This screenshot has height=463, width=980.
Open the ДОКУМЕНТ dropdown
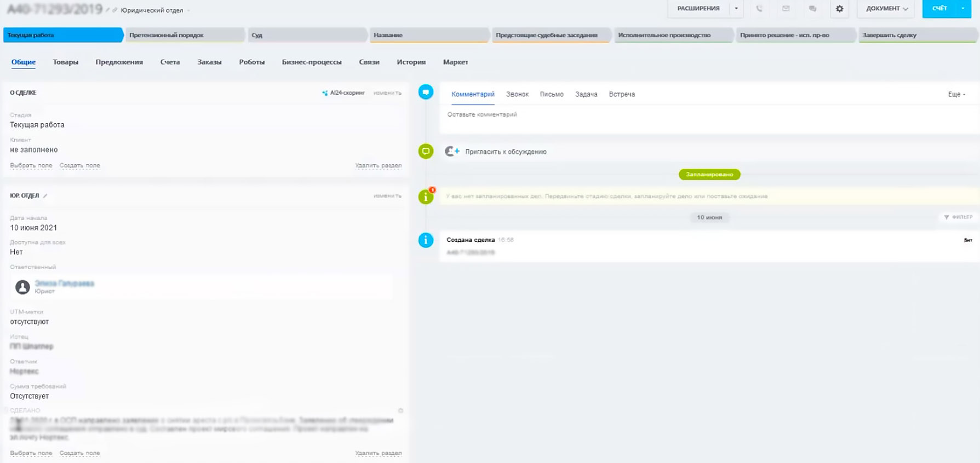pyautogui.click(x=886, y=9)
